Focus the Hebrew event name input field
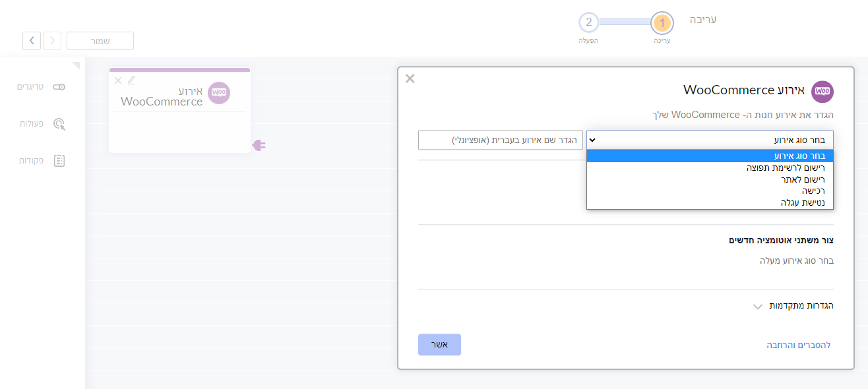Viewport: 868px width, 389px height. pyautogui.click(x=501, y=140)
